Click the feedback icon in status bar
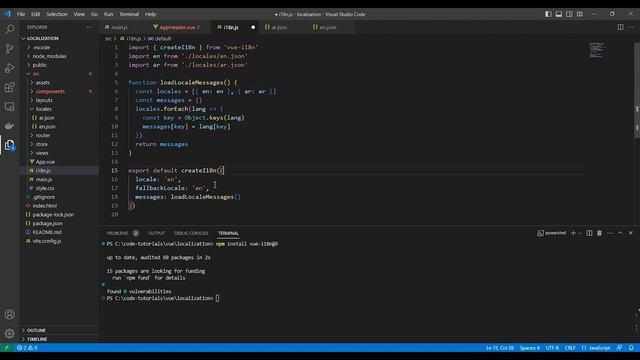 tap(619, 348)
